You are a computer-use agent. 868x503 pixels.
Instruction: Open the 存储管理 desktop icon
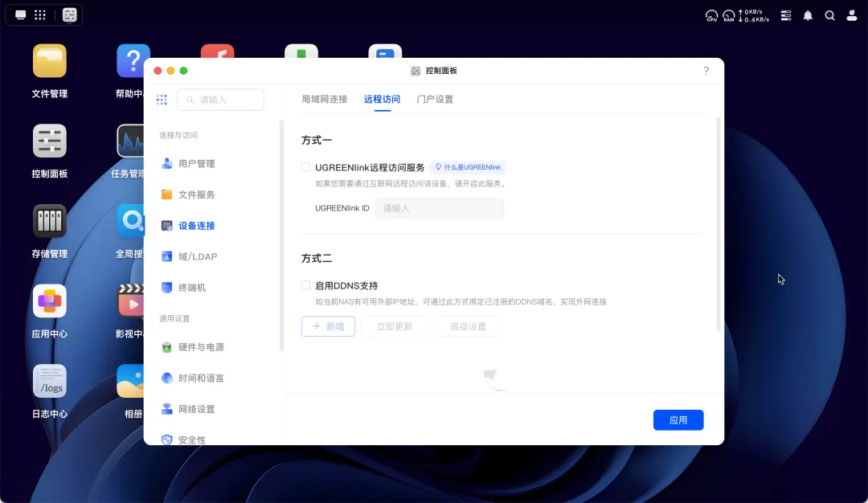[50, 221]
